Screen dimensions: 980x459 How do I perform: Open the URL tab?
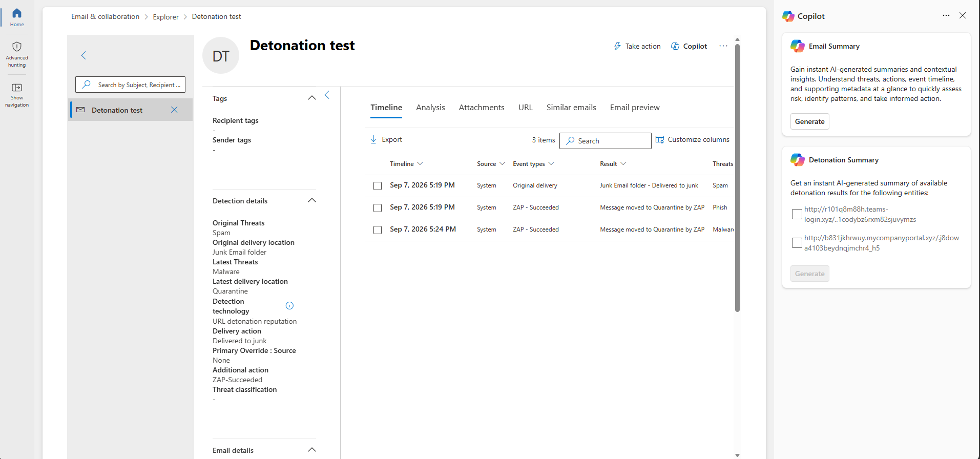tap(526, 108)
